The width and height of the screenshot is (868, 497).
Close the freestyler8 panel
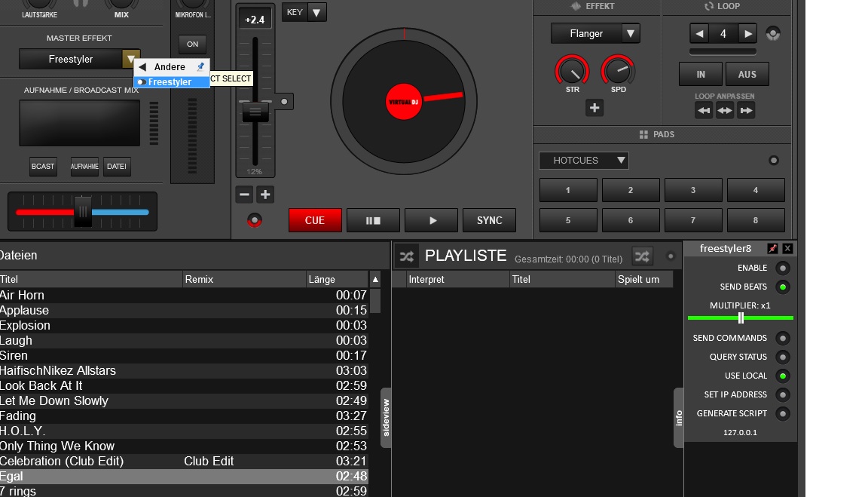point(787,248)
